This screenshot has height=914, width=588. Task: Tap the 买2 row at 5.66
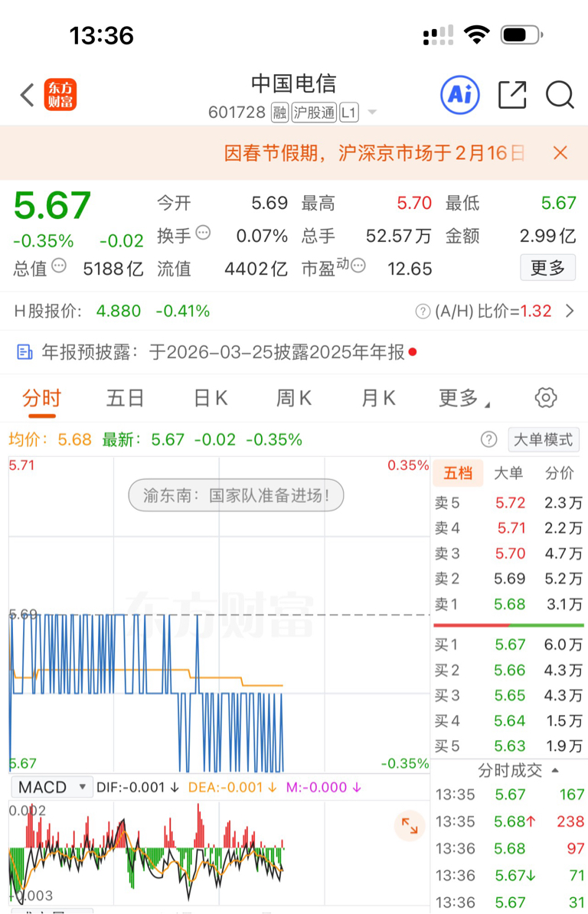tap(508, 671)
